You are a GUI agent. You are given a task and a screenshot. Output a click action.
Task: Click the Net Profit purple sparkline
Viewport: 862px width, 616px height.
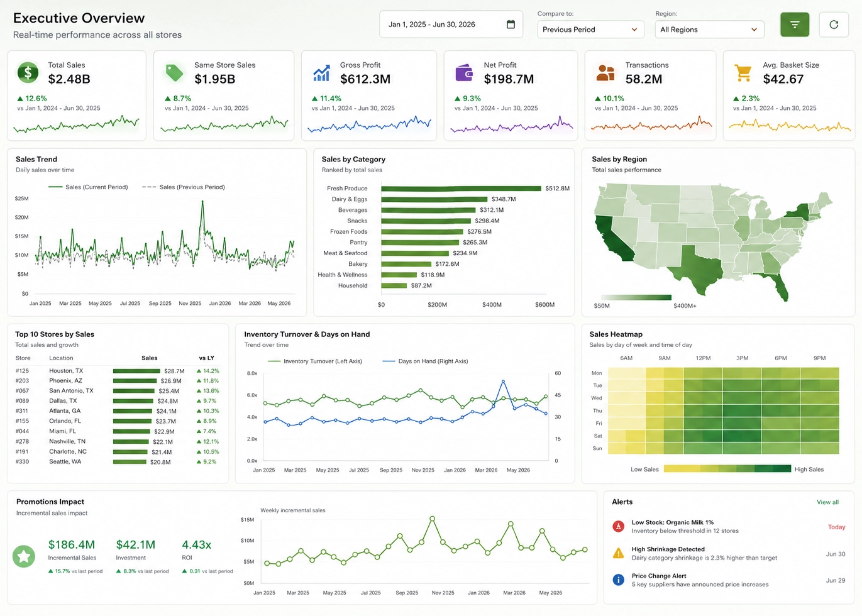pos(512,124)
